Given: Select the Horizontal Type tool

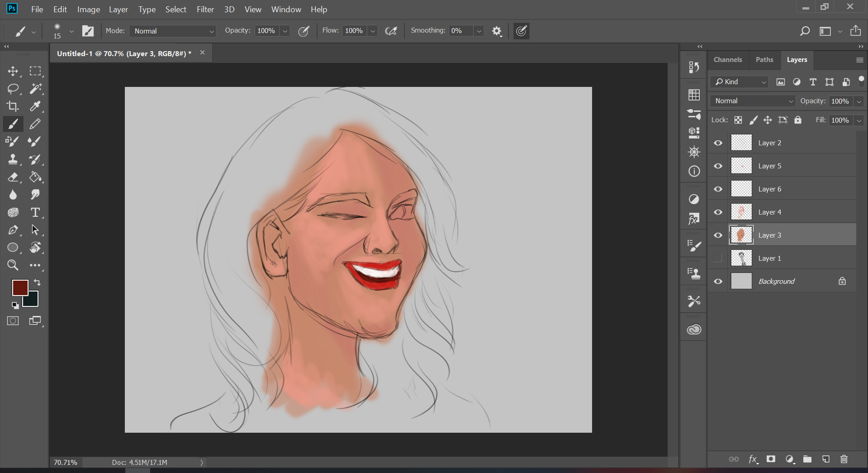Looking at the screenshot, I should tap(35, 212).
